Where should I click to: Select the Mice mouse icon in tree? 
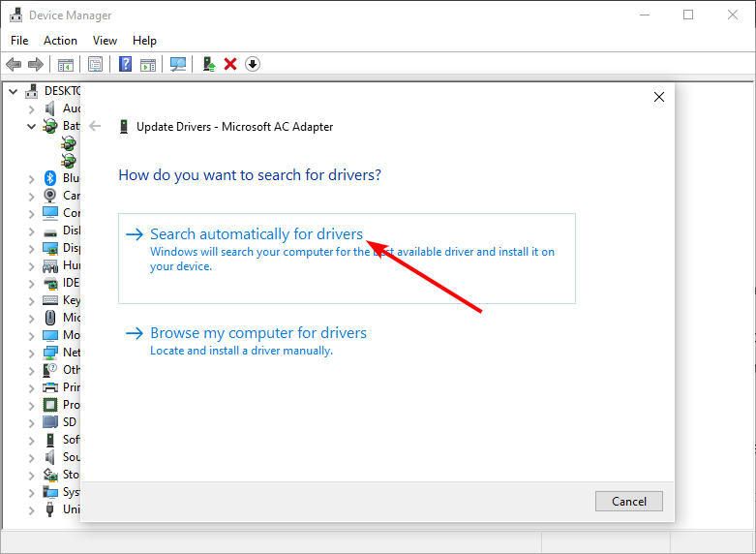tap(50, 318)
